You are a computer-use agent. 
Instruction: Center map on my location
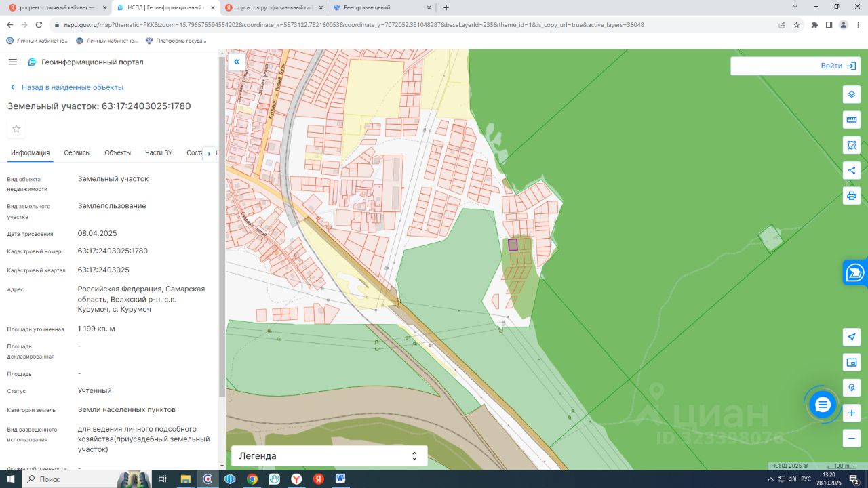(852, 337)
